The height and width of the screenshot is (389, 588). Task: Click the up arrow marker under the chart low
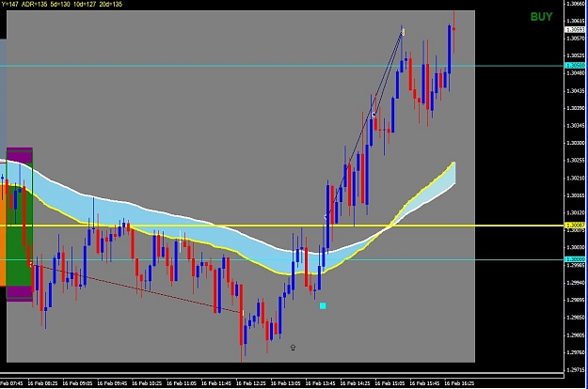click(x=293, y=348)
